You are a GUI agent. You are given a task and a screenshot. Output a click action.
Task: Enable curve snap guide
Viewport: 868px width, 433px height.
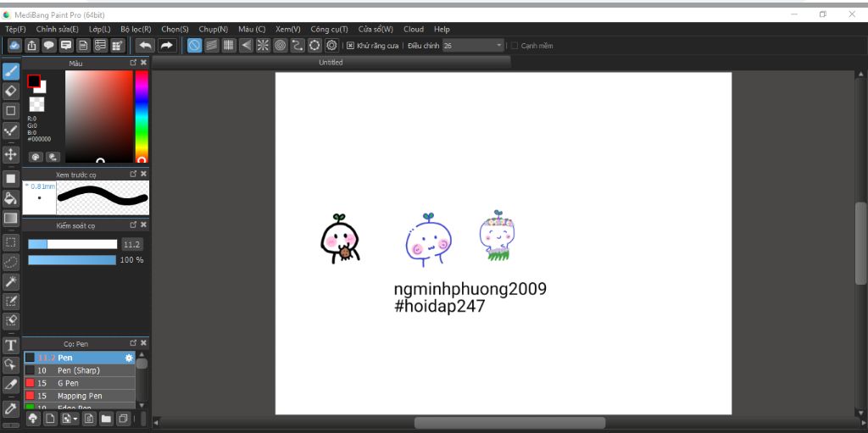tap(298, 46)
